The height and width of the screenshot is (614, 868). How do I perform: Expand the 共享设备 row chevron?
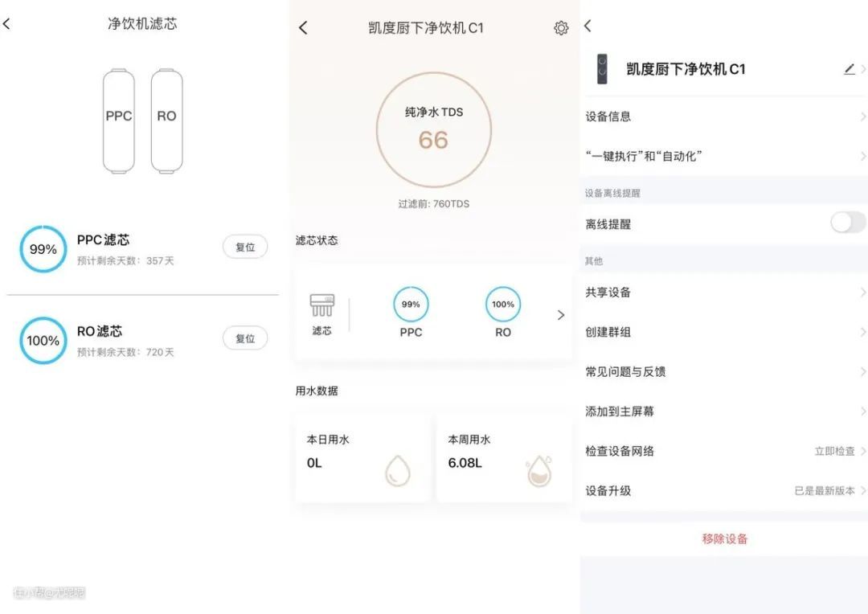click(x=863, y=293)
